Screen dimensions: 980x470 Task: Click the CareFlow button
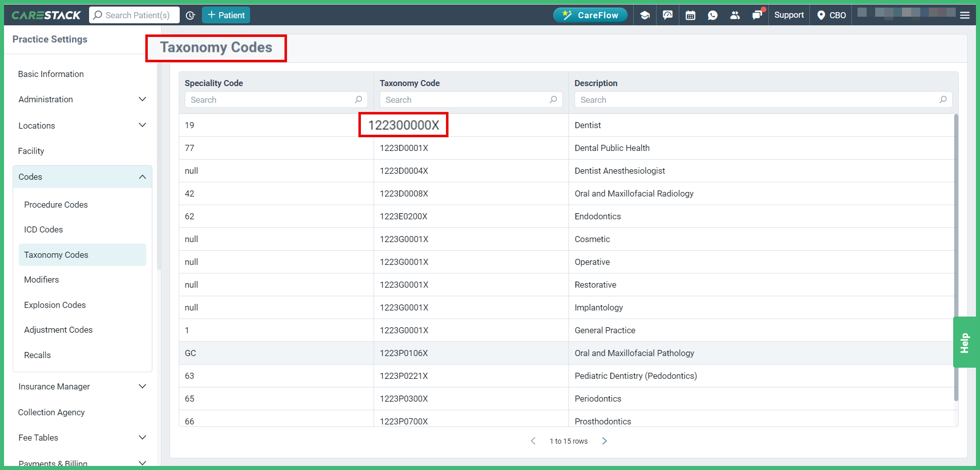590,15
